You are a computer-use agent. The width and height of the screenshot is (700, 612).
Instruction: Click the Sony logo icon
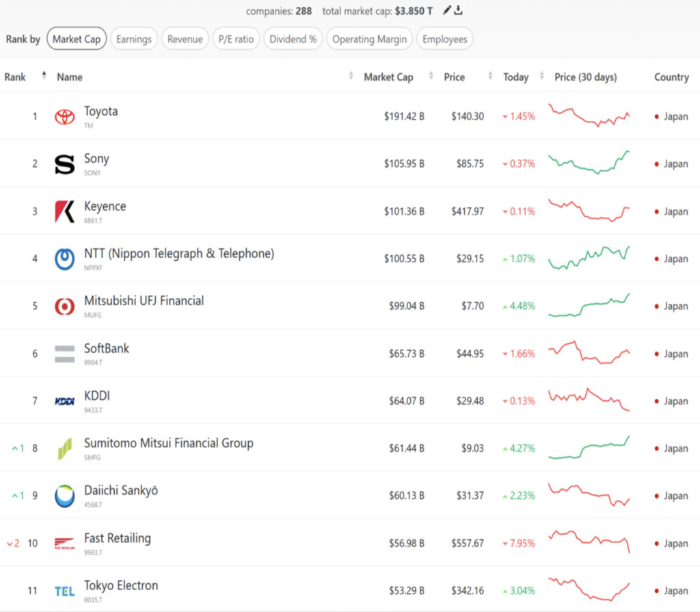(x=65, y=164)
